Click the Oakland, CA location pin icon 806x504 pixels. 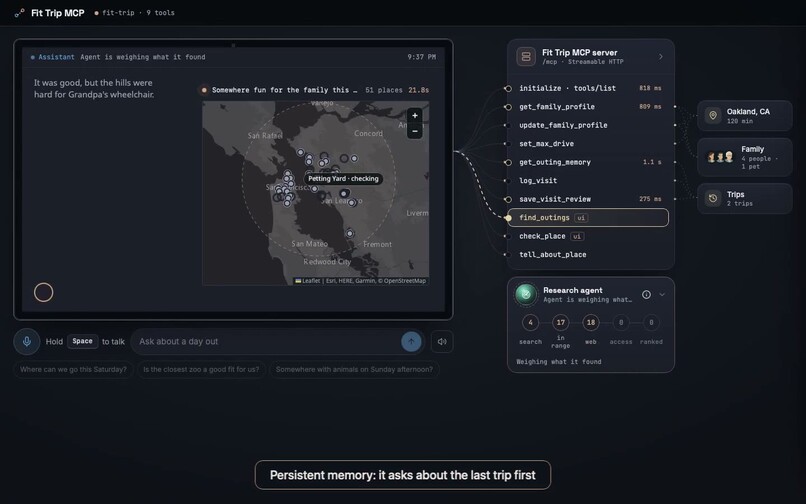coord(713,115)
